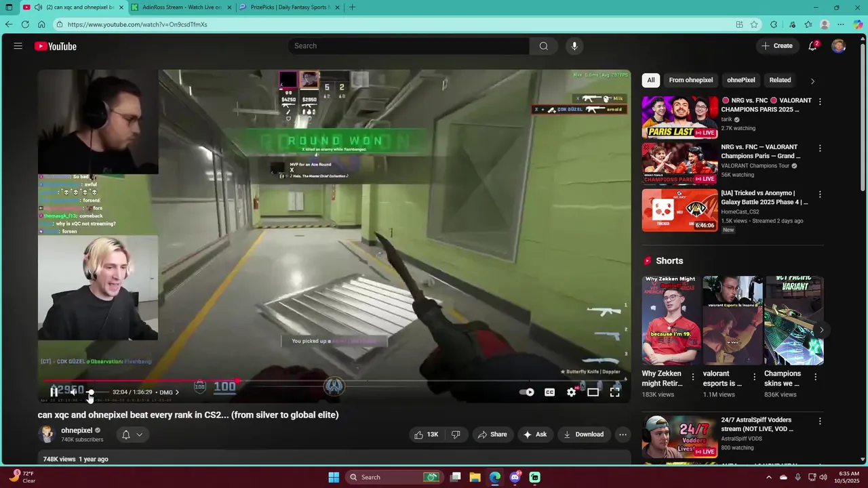Viewport: 868px width, 488px height.
Task: Open the Why Zekken Might short
Action: coord(671,320)
